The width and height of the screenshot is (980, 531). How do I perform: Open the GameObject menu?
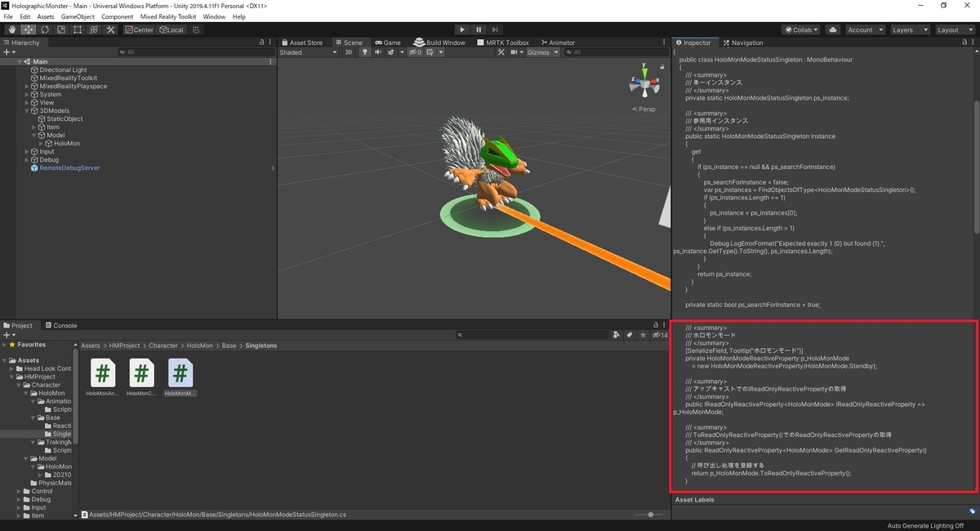click(78, 16)
